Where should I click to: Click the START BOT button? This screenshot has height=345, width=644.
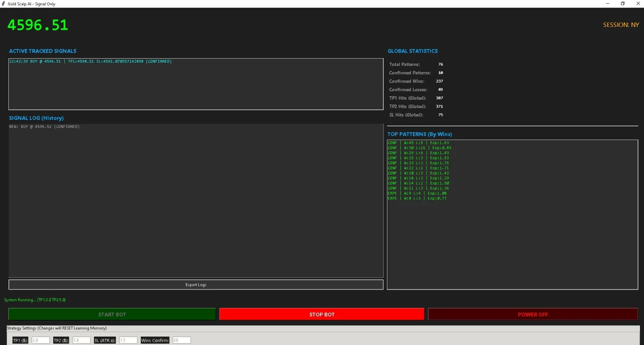112,314
